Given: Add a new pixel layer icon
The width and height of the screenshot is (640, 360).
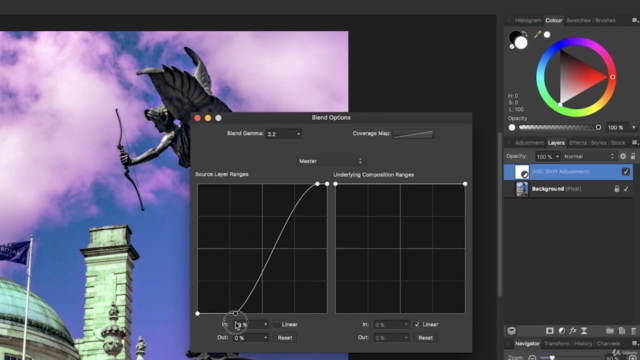Looking at the screenshot, I should (622, 331).
